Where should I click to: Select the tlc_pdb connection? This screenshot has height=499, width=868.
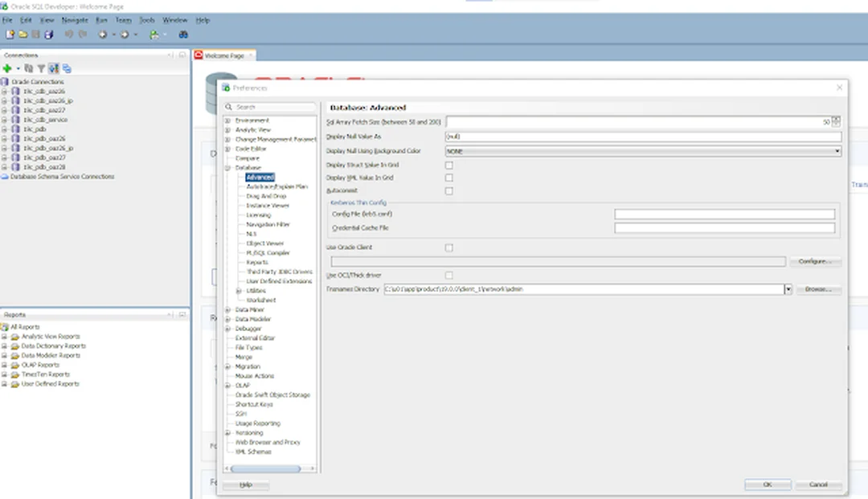[x=35, y=129]
